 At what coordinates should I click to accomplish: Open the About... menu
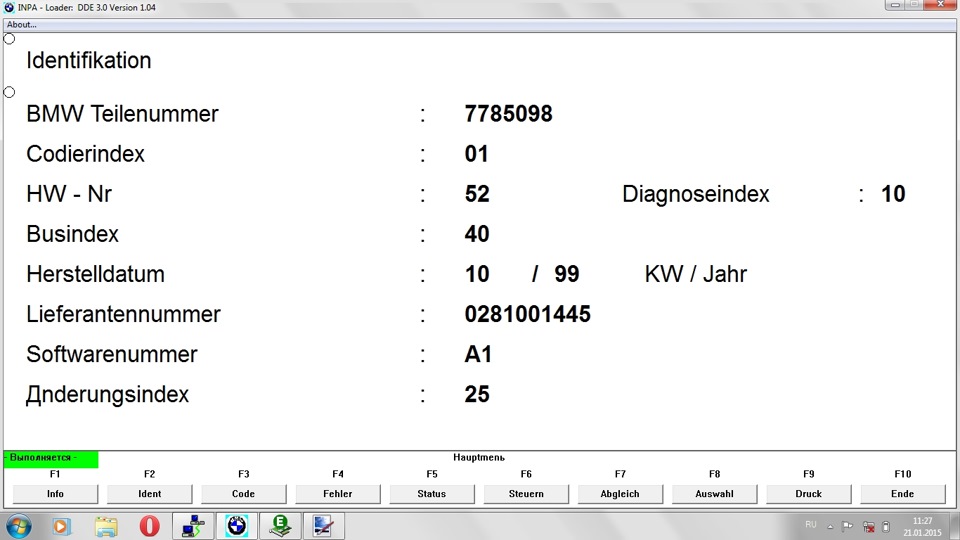click(21, 24)
